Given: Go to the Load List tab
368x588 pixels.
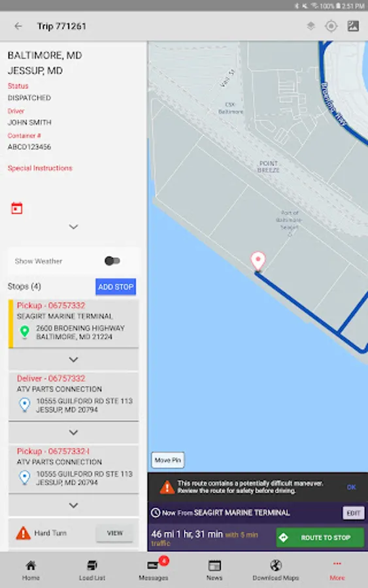Looking at the screenshot, I should (x=92, y=569).
